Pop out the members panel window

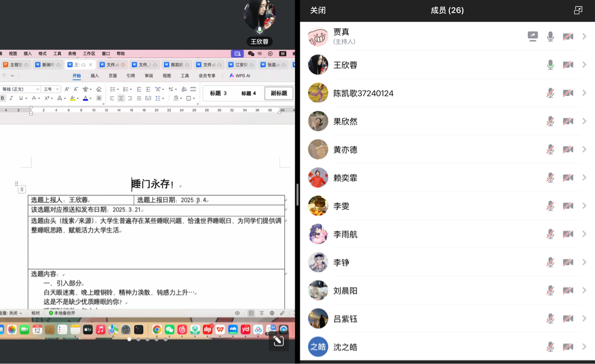pyautogui.click(x=578, y=10)
